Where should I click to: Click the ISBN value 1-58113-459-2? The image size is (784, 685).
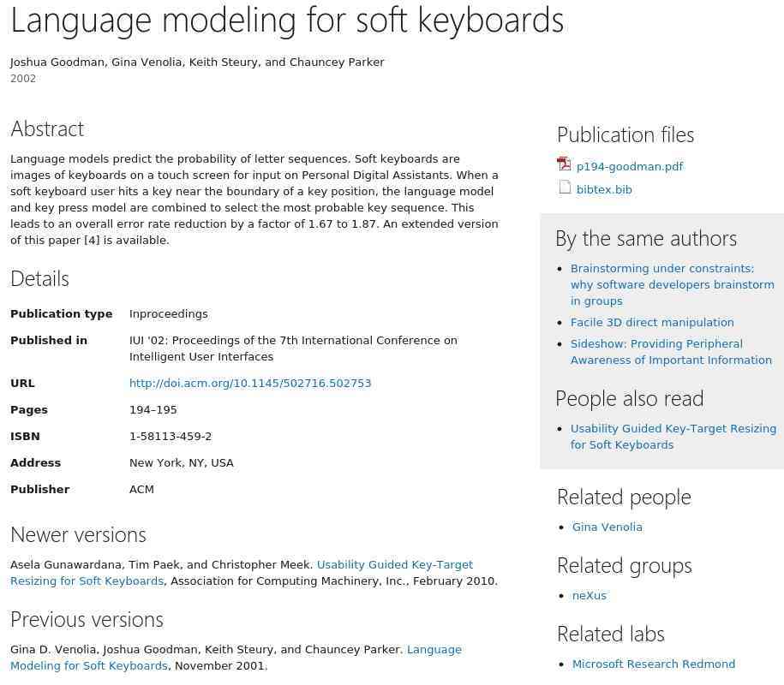point(171,436)
